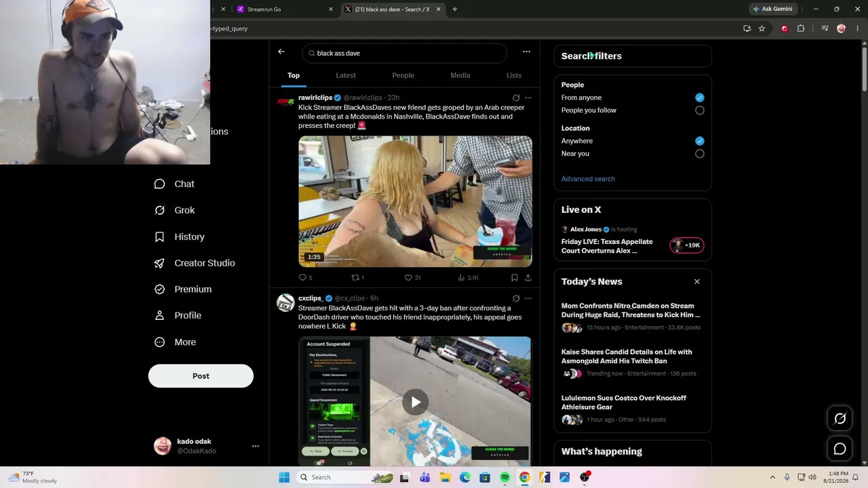Select the People 'From anyone' filter
This screenshot has height=488, width=868.
[x=700, y=98]
